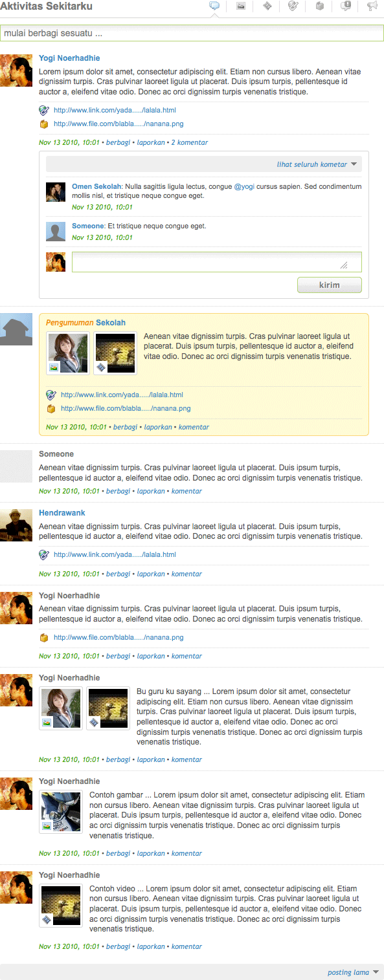The image size is (384, 980).
Task: Open the woman photo thumbnail in Pengumuman
Action: click(x=67, y=353)
